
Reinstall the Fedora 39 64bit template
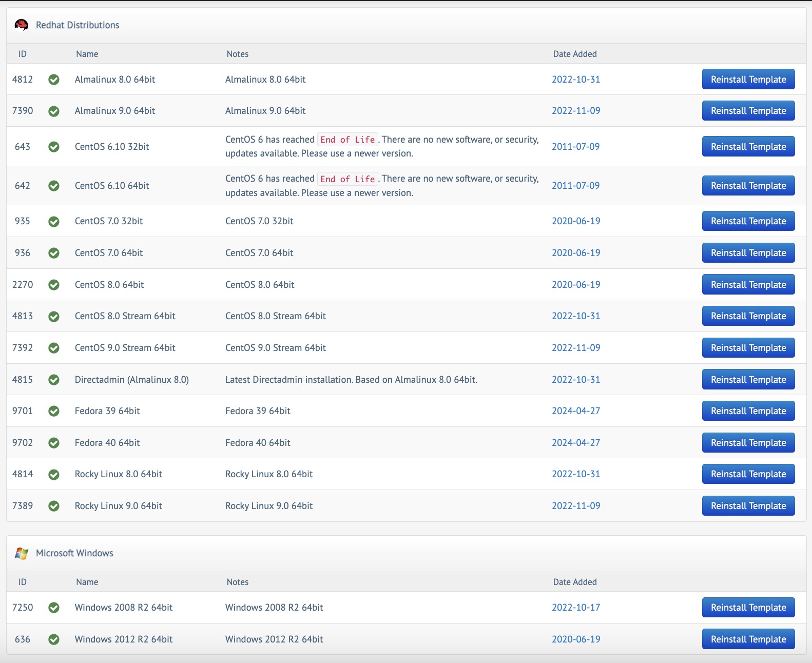click(x=748, y=411)
